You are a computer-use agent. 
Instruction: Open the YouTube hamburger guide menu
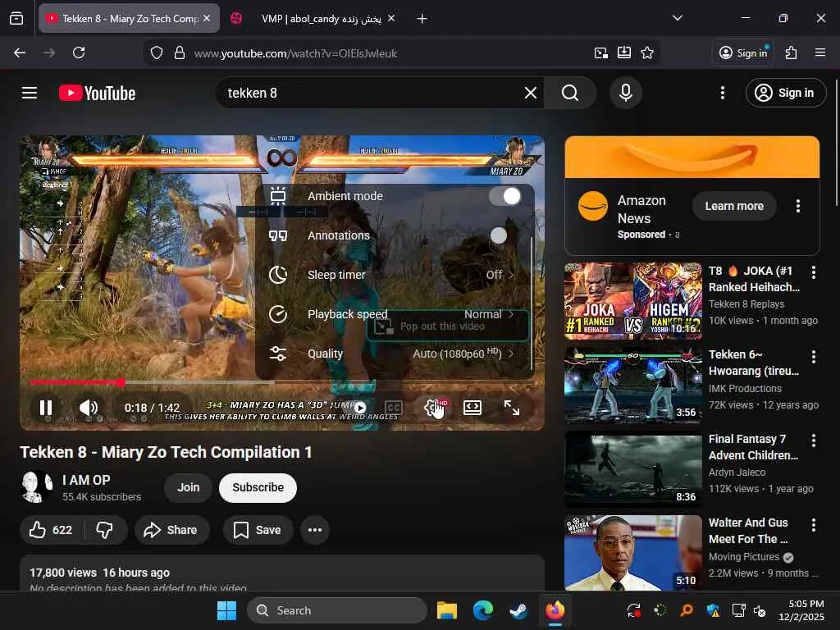pos(30,93)
